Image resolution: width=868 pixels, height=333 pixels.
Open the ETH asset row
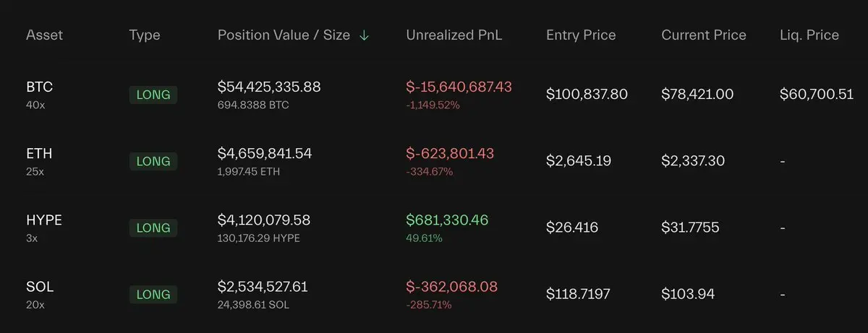[39, 154]
